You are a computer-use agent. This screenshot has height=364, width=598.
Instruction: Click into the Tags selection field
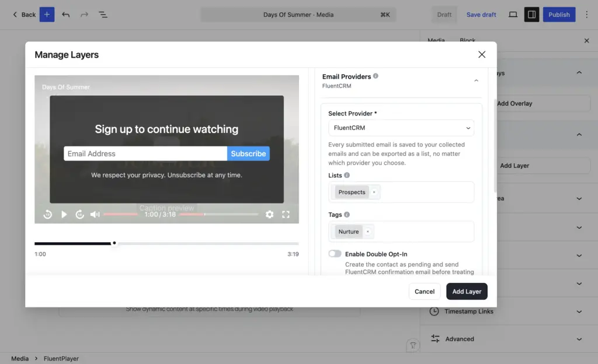[x=401, y=232]
